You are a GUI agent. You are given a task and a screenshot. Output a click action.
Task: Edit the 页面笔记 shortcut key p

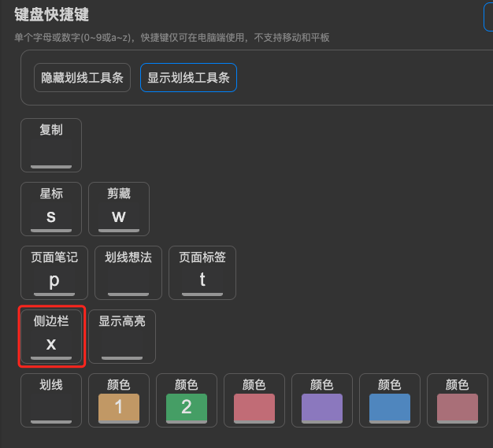pyautogui.click(x=54, y=281)
